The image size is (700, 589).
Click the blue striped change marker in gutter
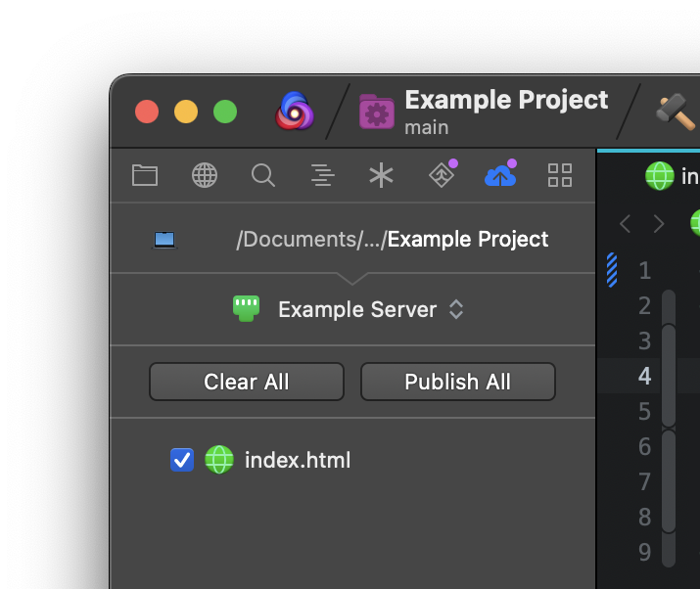[612, 270]
